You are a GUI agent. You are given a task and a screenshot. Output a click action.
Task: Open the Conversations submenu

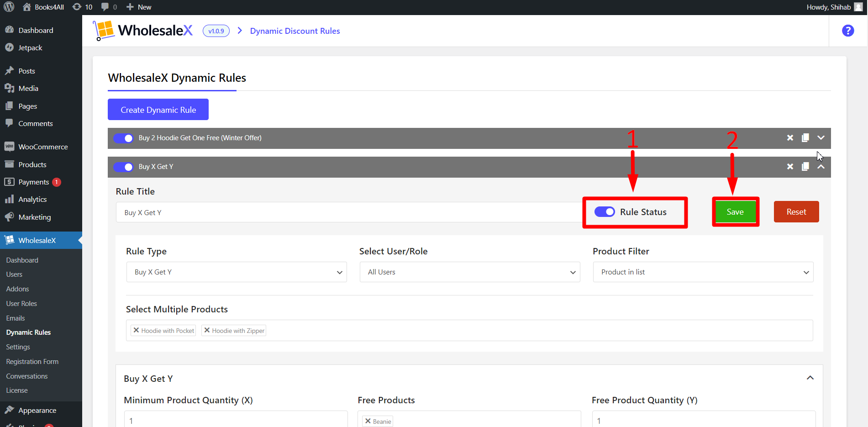26,376
